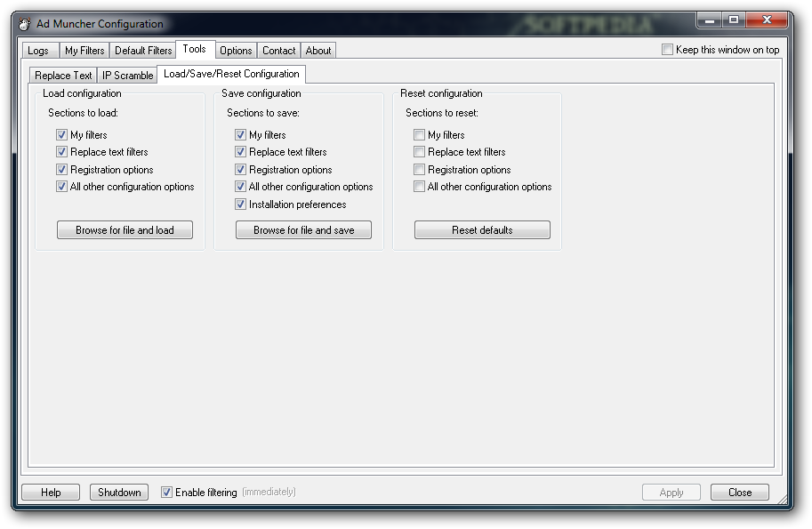The height and width of the screenshot is (529, 812).
Task: Click Browse for file and save
Action: coord(303,230)
